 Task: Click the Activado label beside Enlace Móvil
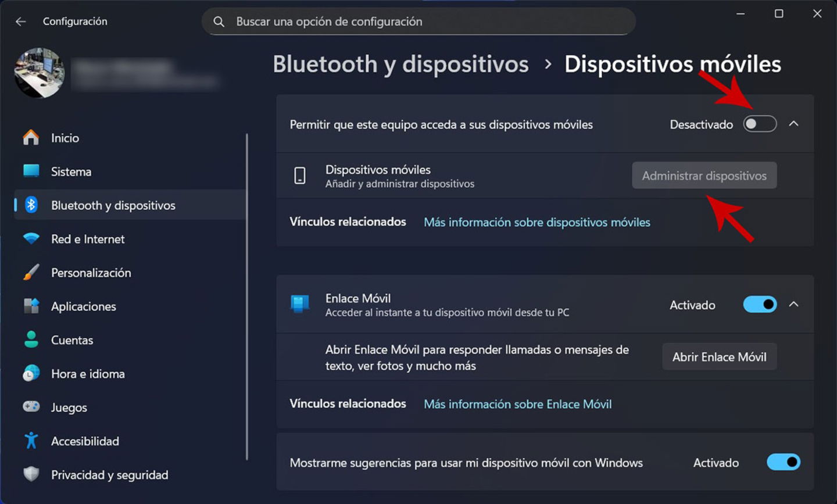pyautogui.click(x=692, y=305)
